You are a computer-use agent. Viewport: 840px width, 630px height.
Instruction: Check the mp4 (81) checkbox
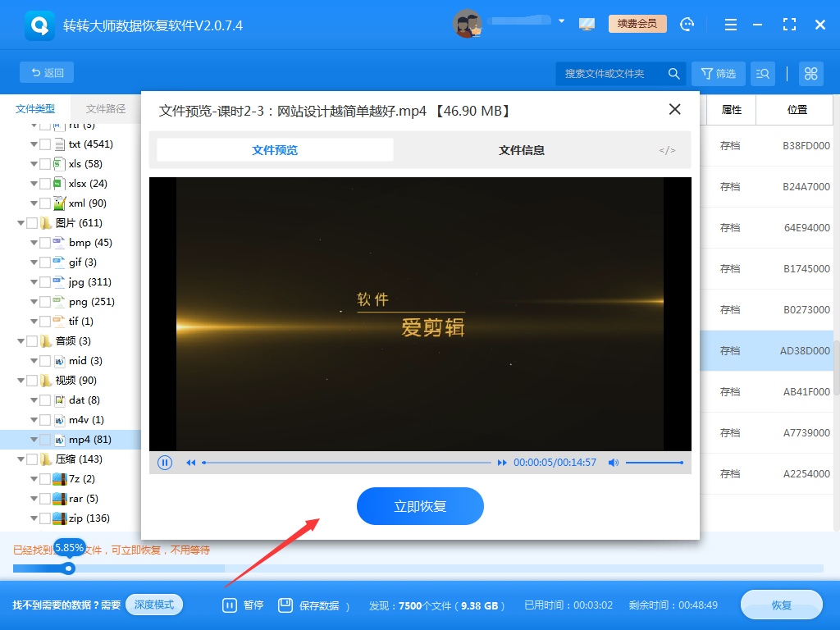click(x=45, y=440)
